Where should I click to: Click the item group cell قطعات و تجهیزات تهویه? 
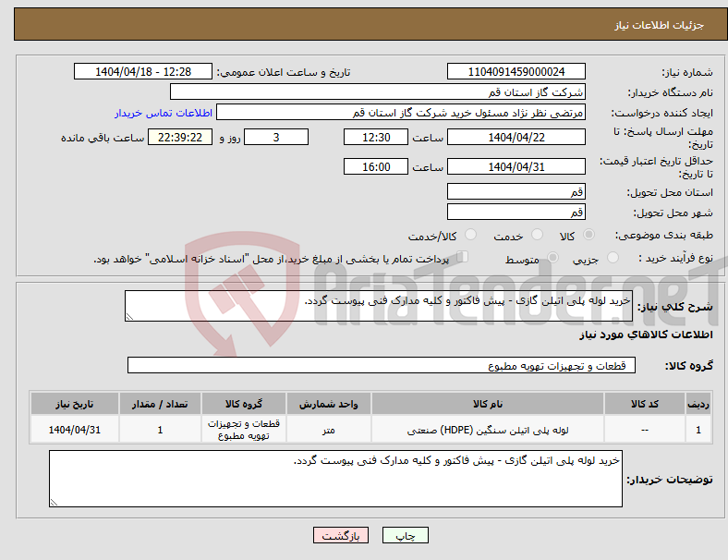click(x=244, y=430)
